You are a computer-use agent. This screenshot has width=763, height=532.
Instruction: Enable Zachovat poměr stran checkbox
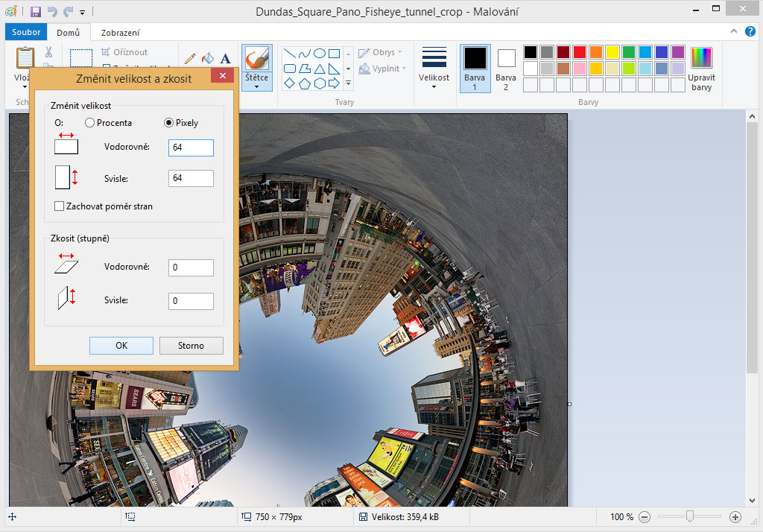pos(59,206)
